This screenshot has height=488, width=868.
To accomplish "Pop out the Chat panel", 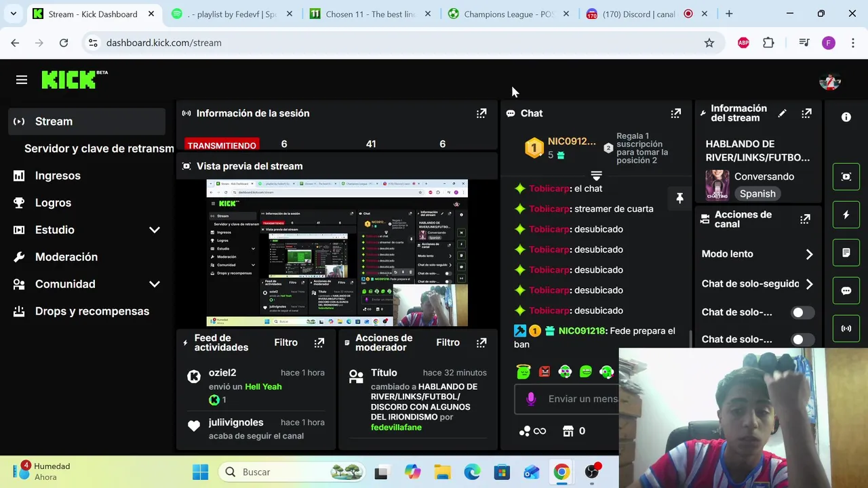I will pos(676,113).
